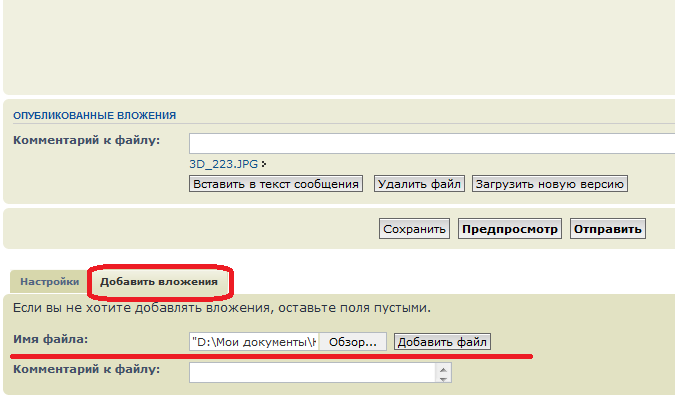675x405 pixels.
Task: Open file browser with 'Обзор...' button
Action: click(x=353, y=342)
